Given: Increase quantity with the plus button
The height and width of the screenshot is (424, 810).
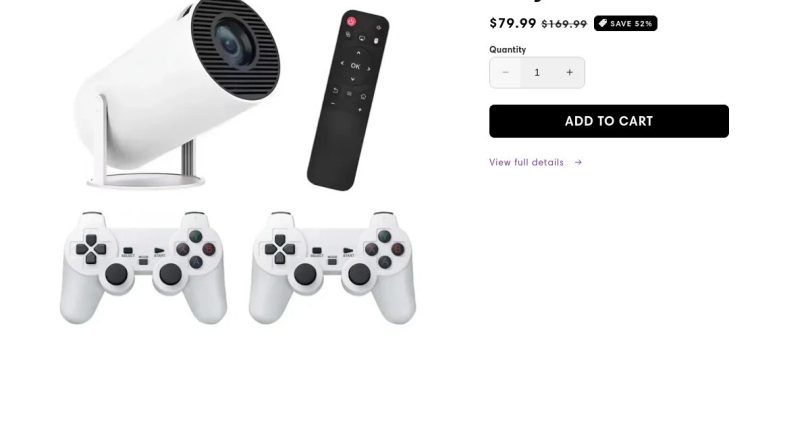Looking at the screenshot, I should tap(569, 73).
